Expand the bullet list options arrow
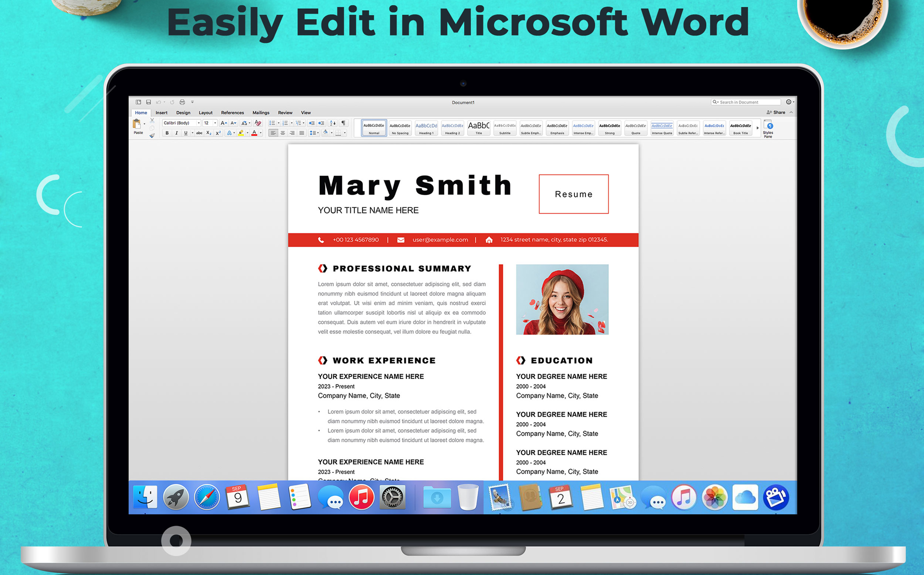Image resolution: width=924 pixels, height=575 pixels. click(279, 123)
